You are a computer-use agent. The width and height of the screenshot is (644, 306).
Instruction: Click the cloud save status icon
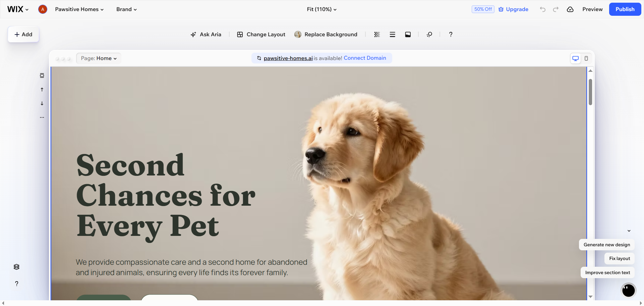570,9
